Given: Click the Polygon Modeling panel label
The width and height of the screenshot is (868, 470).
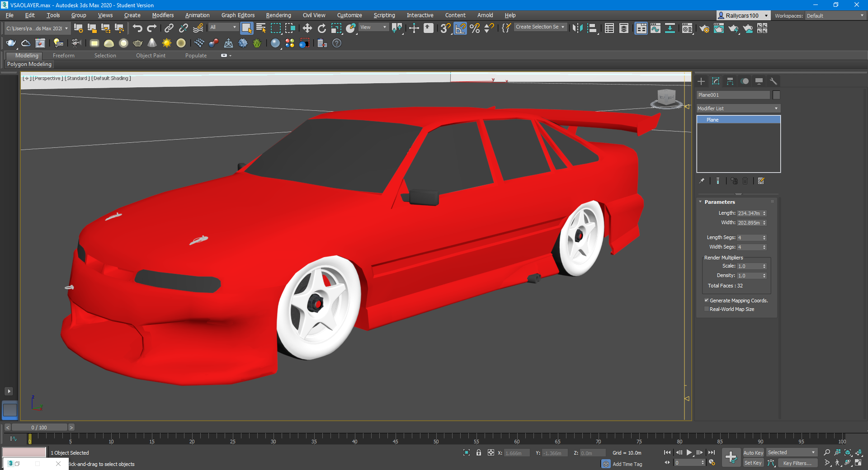Looking at the screenshot, I should click(x=29, y=64).
